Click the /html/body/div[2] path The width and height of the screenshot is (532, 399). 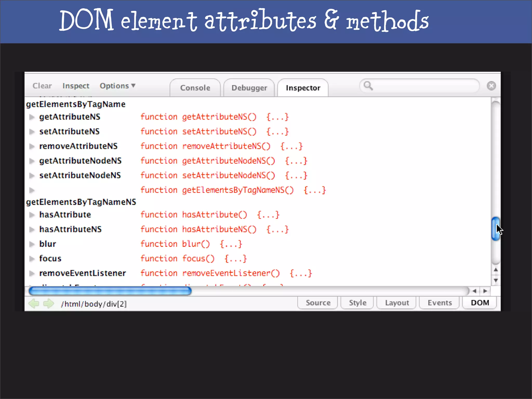[94, 304]
